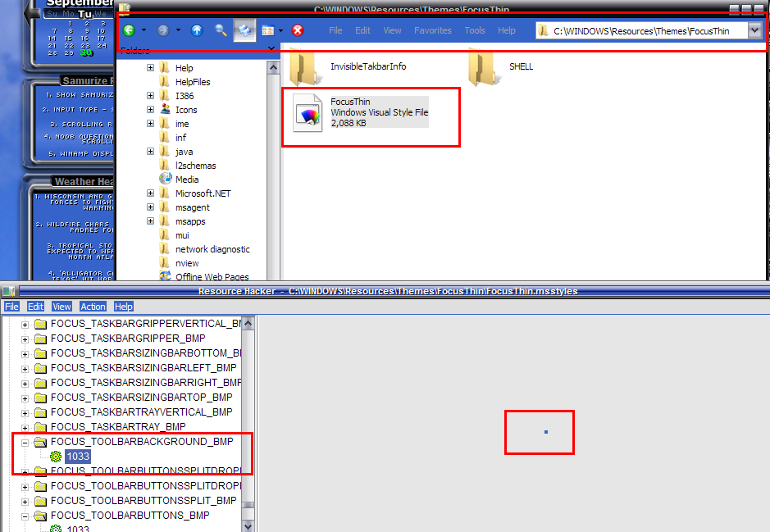Expand FOCUS_TASKBARTRAYVERTICAL_BMP node
This screenshot has height=532, width=770.
coord(25,413)
